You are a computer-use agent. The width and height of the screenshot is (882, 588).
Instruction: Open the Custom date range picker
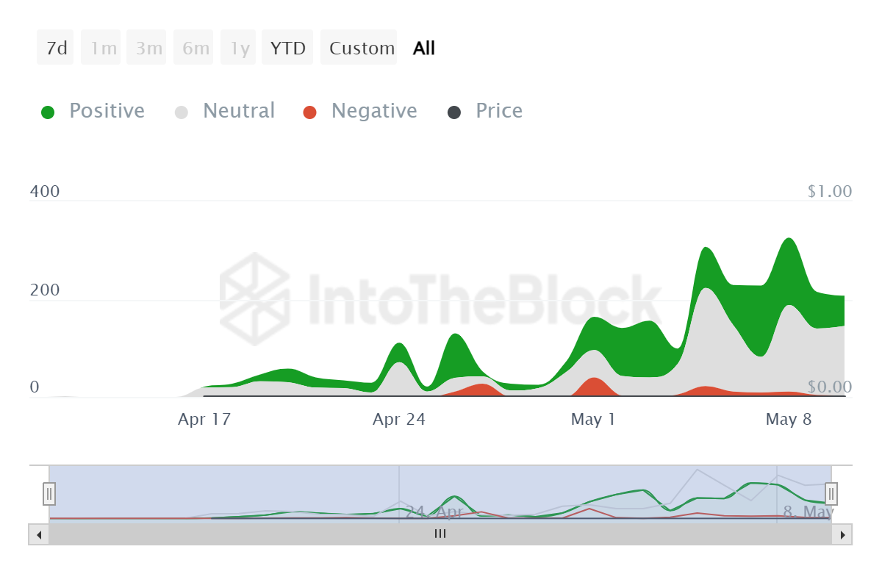click(361, 49)
